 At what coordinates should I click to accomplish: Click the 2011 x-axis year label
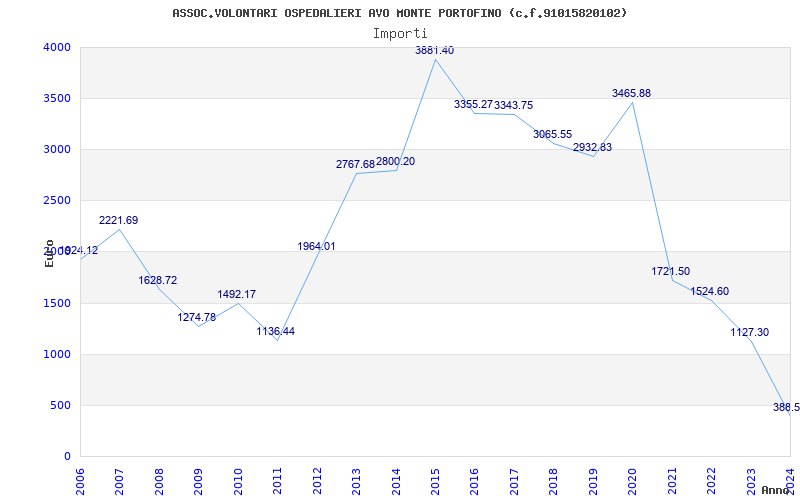click(x=277, y=481)
